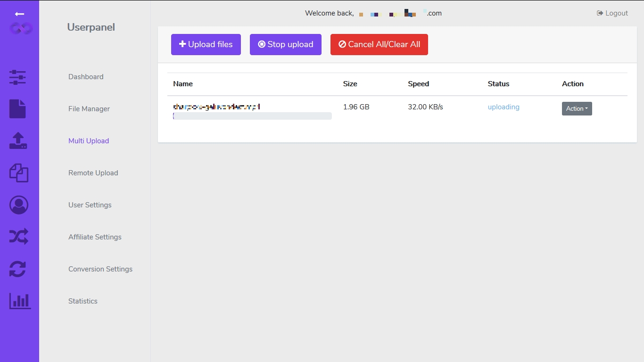Open File Manager from the menu
The height and width of the screenshot is (362, 644).
tap(89, 109)
